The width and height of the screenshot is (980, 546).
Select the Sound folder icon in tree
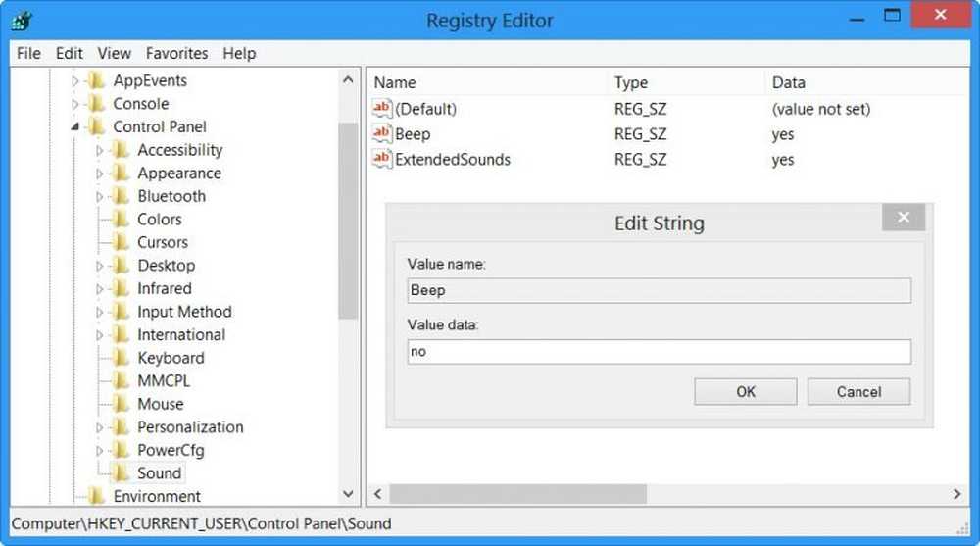click(121, 473)
